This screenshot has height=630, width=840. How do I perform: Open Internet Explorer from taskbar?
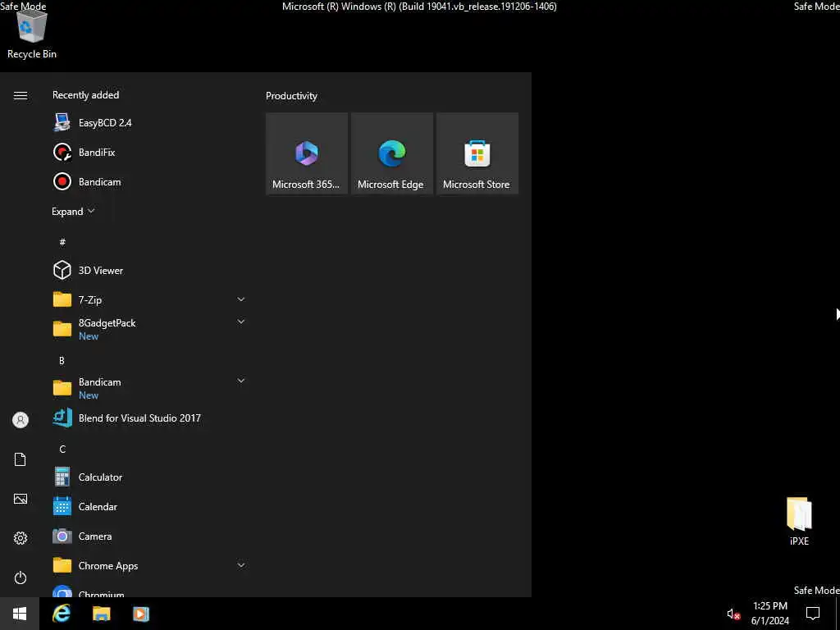coord(62,614)
